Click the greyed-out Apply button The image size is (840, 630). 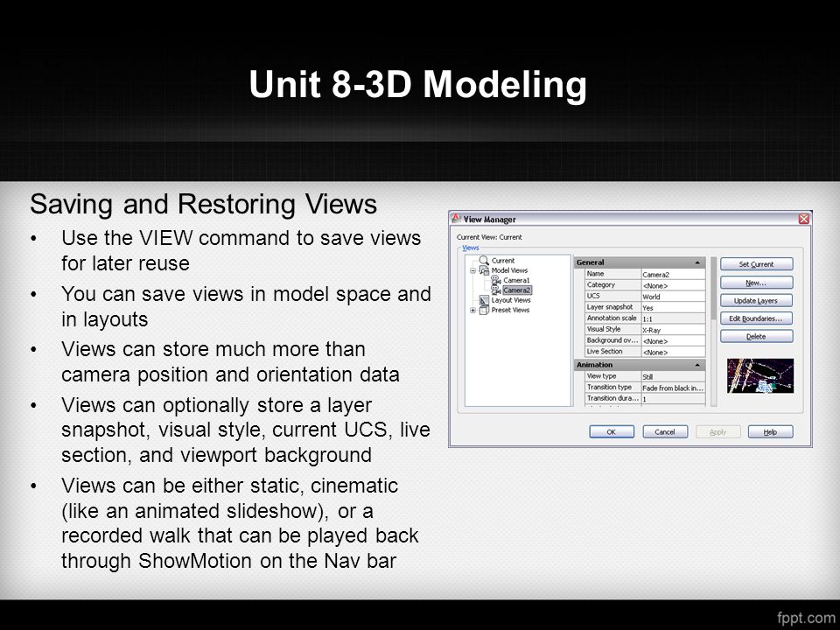717,431
